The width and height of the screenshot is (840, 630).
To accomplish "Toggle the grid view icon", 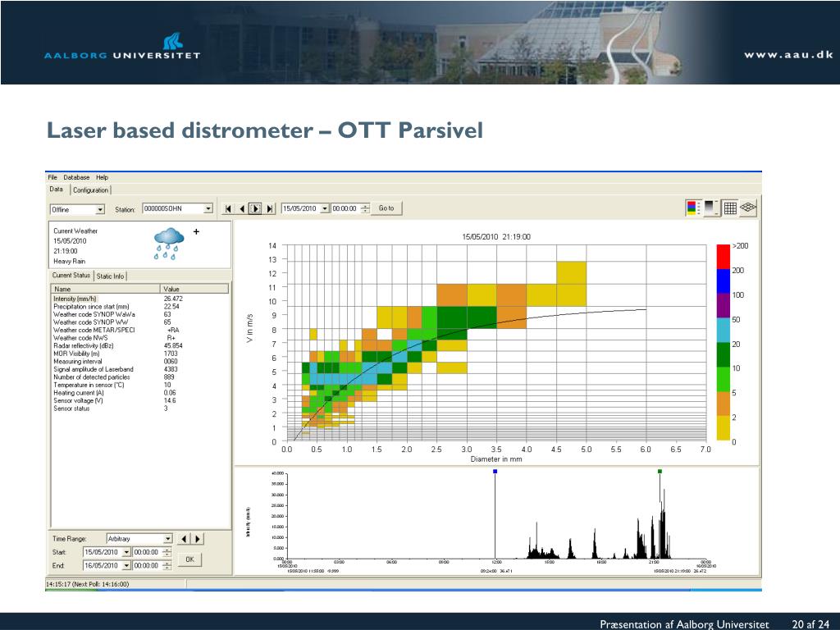I will click(x=729, y=208).
